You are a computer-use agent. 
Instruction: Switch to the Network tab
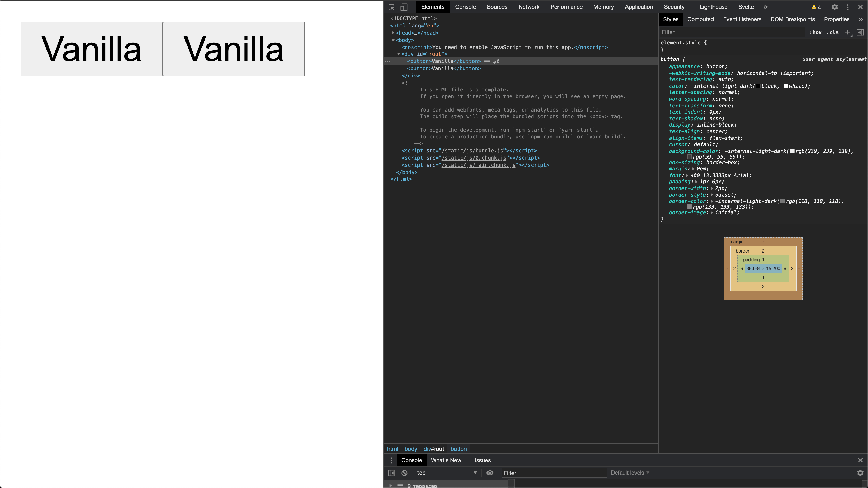[x=529, y=7]
